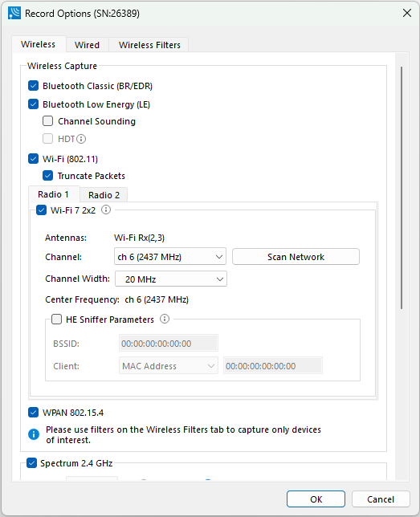Viewport: 420px width, 517px height.
Task: Click the Record Options app icon in title bar
Action: click(14, 13)
